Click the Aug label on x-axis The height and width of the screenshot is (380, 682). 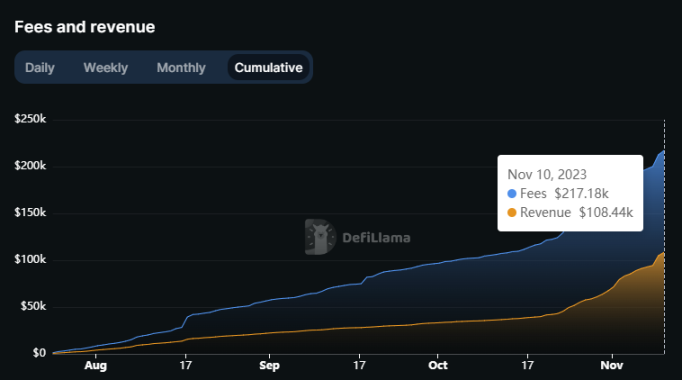(96, 365)
